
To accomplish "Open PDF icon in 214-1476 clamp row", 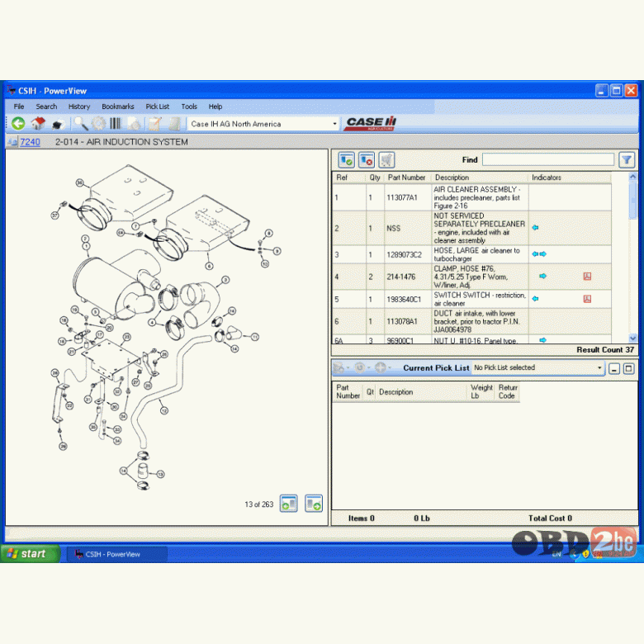I will (x=587, y=277).
